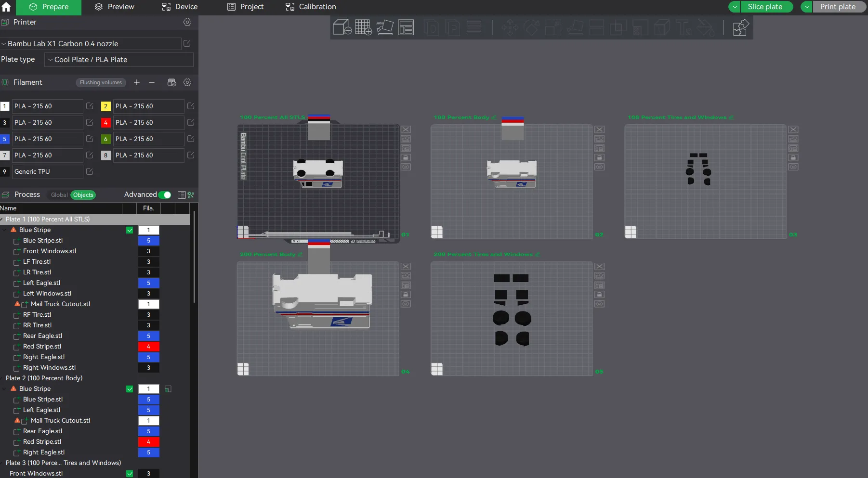
Task: Click the AMS filament sync icon
Action: point(171,82)
